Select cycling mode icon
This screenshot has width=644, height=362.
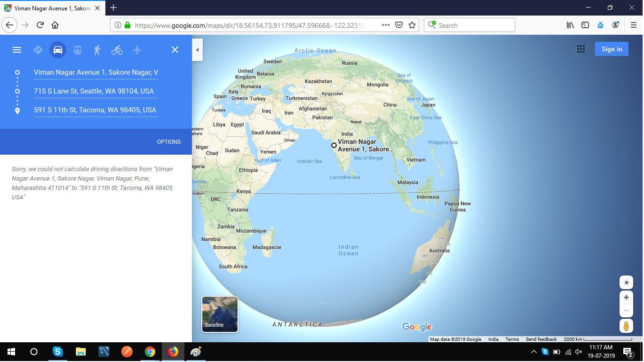[x=117, y=50]
